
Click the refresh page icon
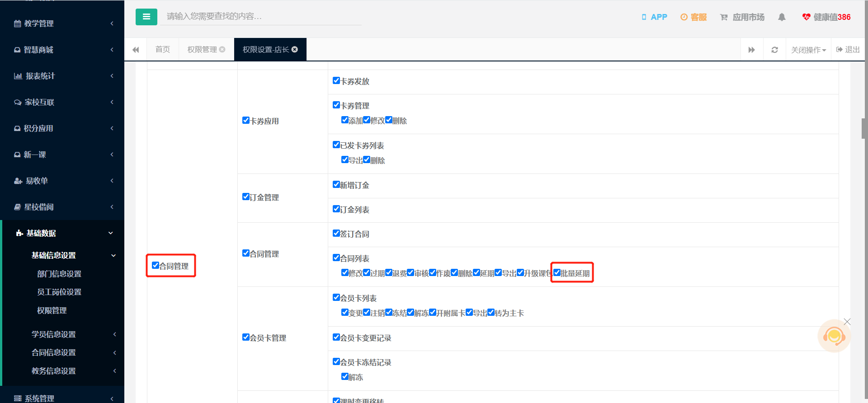click(x=774, y=50)
